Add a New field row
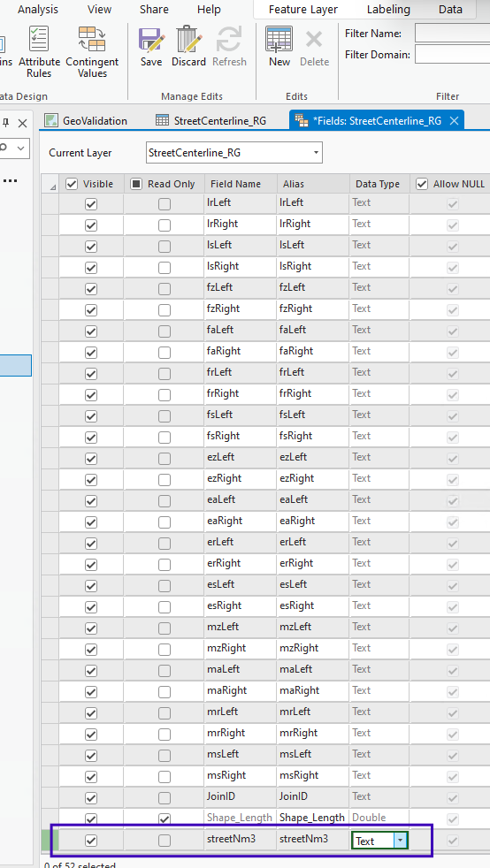This screenshot has height=868, width=490. tap(279, 47)
